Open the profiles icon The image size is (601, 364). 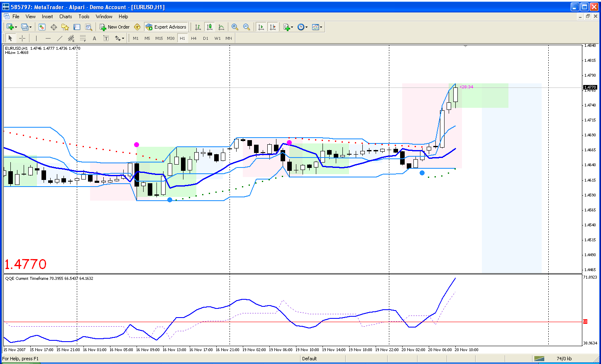pos(24,27)
